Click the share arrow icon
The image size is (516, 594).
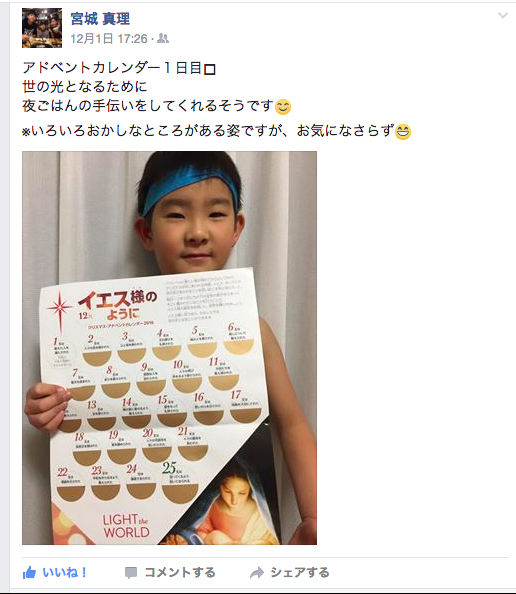[x=257, y=573]
